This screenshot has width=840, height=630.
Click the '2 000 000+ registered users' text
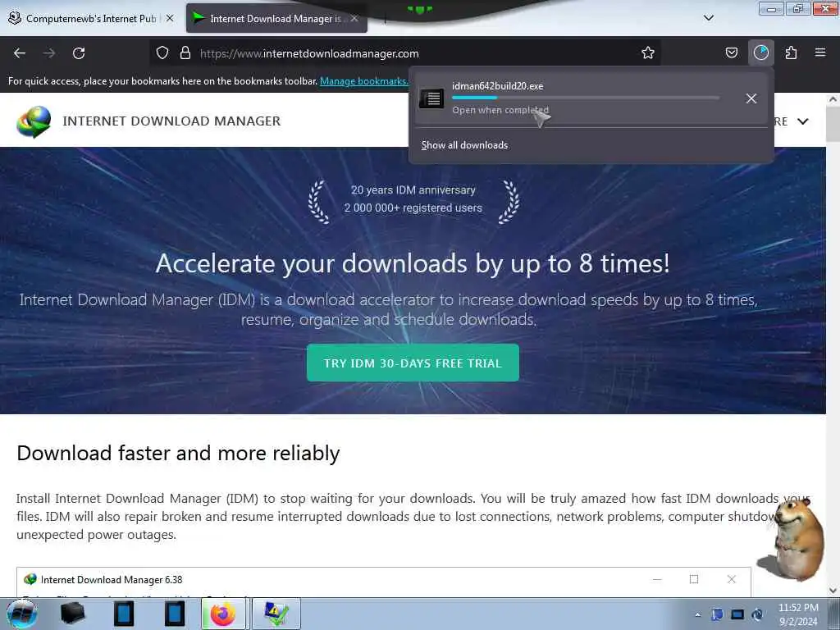pyautogui.click(x=413, y=208)
